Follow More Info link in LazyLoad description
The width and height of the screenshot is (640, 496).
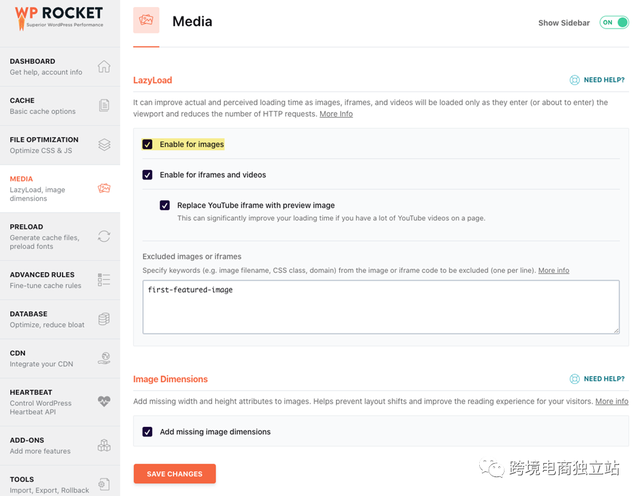point(336,114)
